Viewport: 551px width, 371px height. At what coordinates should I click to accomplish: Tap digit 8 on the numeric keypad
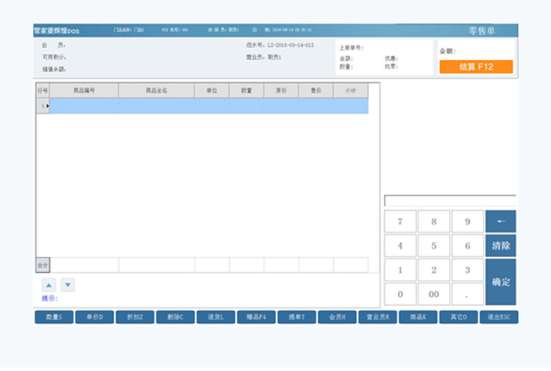[x=434, y=222]
